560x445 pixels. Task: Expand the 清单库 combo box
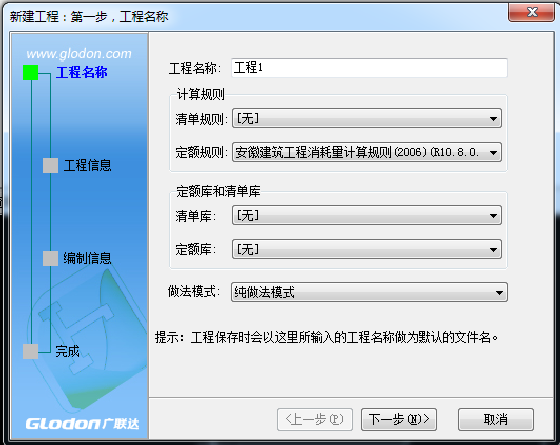pyautogui.click(x=367, y=215)
